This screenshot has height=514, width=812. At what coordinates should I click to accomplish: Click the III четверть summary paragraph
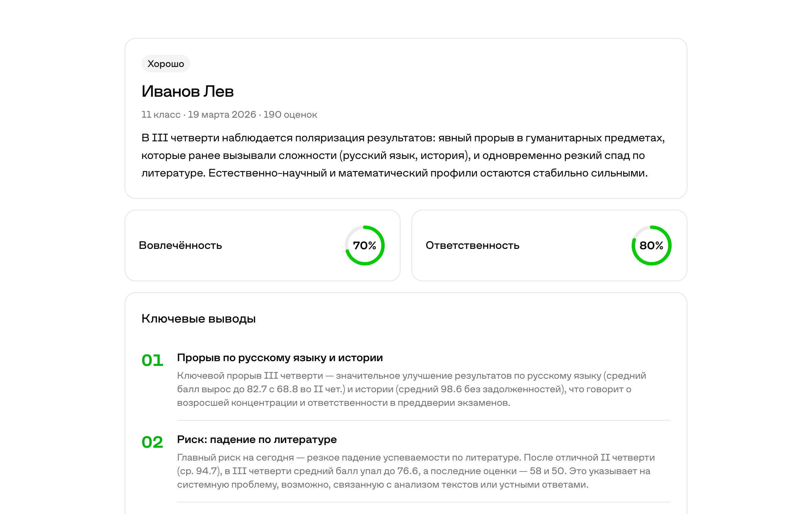[403, 155]
